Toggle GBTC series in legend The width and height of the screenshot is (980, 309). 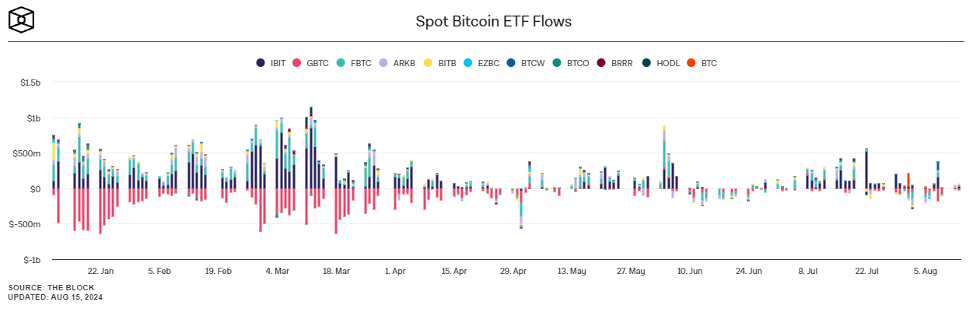click(310, 62)
